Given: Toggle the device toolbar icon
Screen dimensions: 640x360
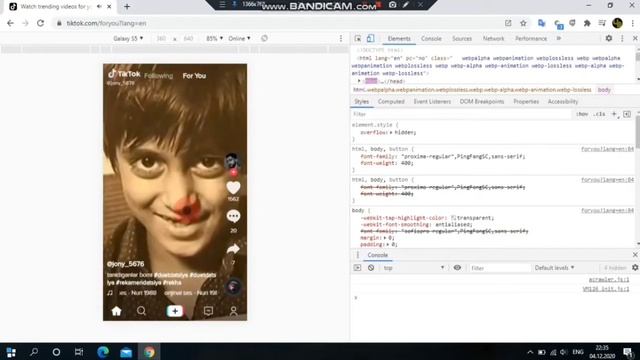Looking at the screenshot, I should (370, 38).
